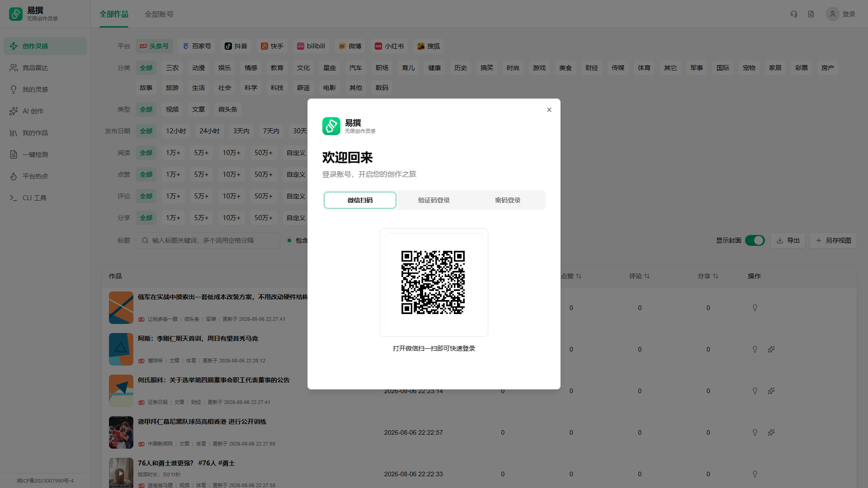
Task: Select the bilibili platform filter
Action: 311,46
